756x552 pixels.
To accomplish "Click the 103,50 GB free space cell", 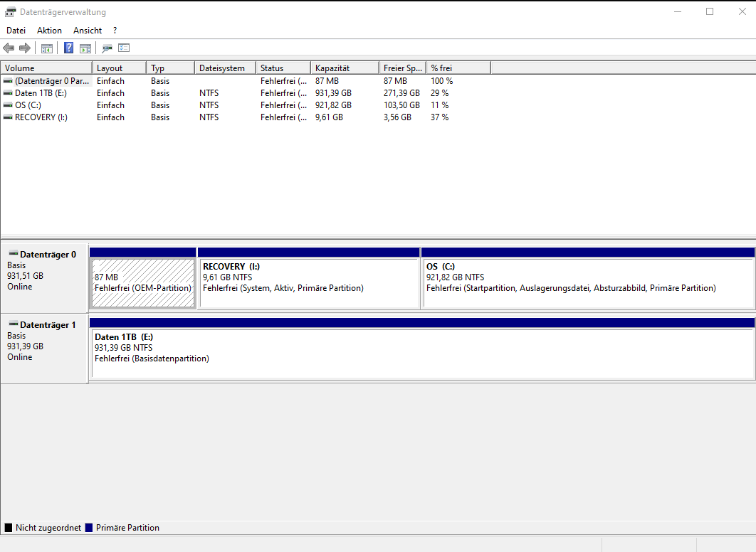I will pyautogui.click(x=401, y=105).
